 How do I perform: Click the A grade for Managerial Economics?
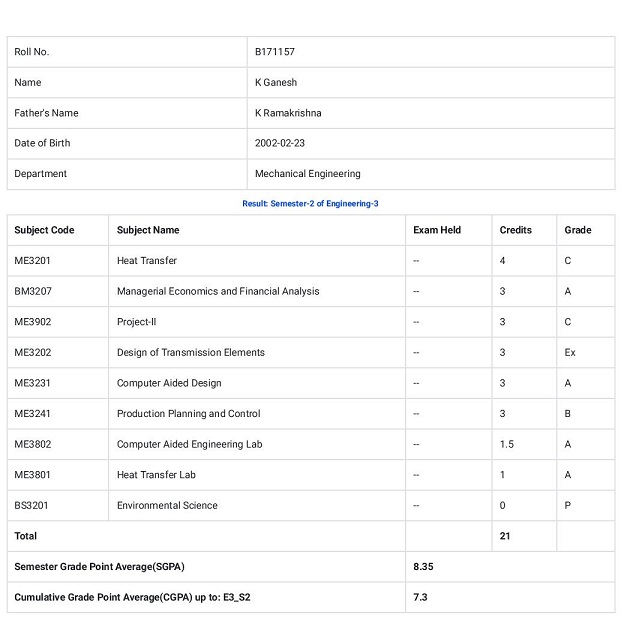click(568, 291)
